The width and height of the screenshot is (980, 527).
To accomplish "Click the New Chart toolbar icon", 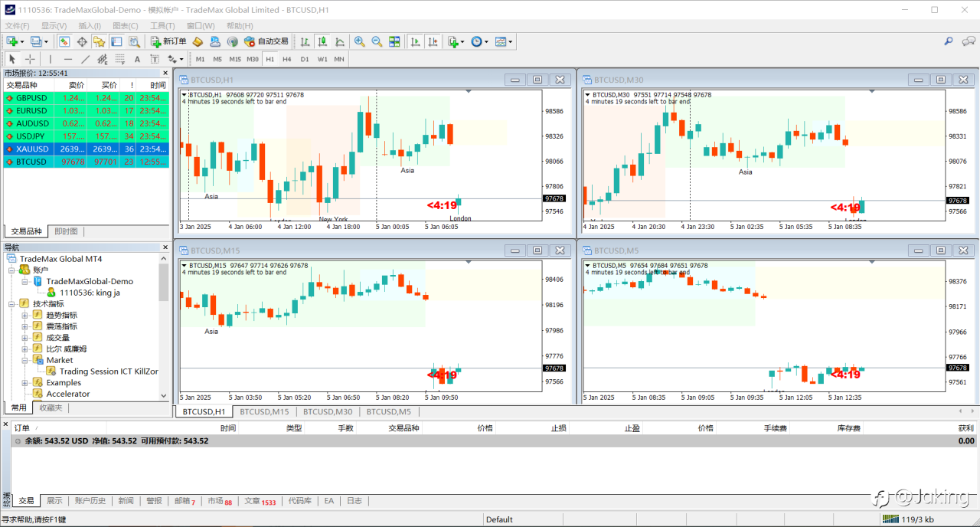I will click(12, 41).
